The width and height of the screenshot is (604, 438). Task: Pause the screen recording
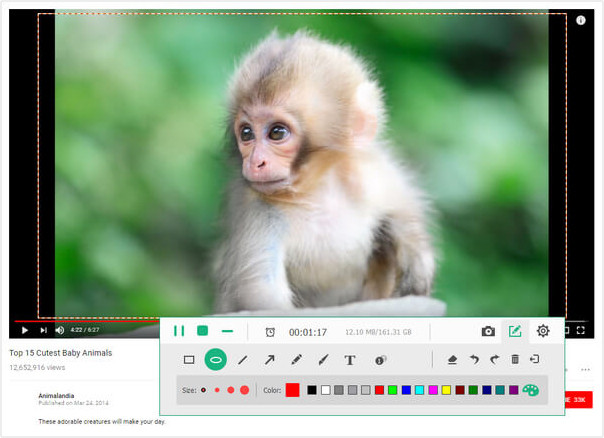tap(179, 331)
